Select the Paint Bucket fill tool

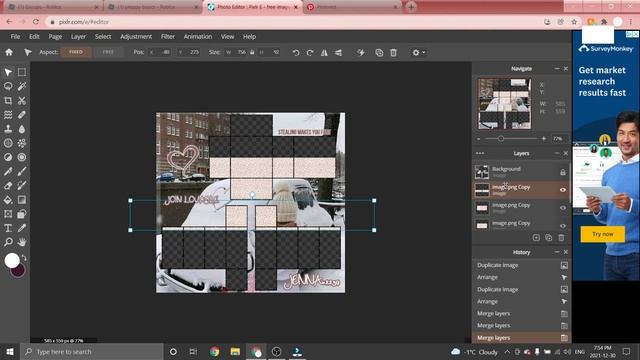[x=8, y=200]
